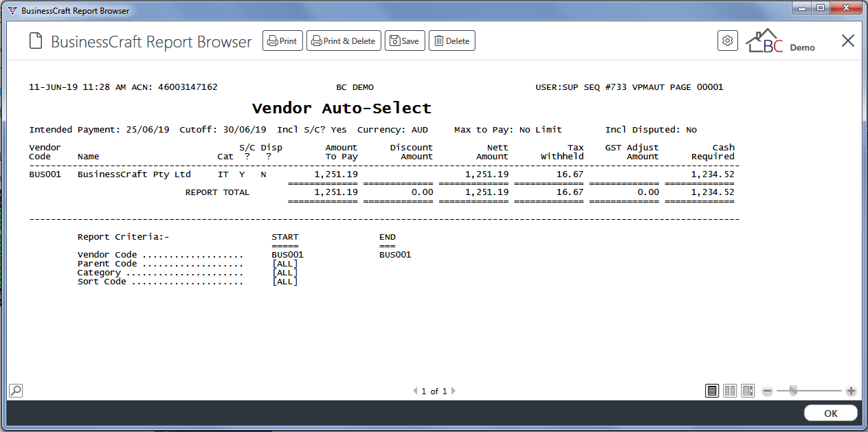Go to the next page arrow

pos(454,391)
